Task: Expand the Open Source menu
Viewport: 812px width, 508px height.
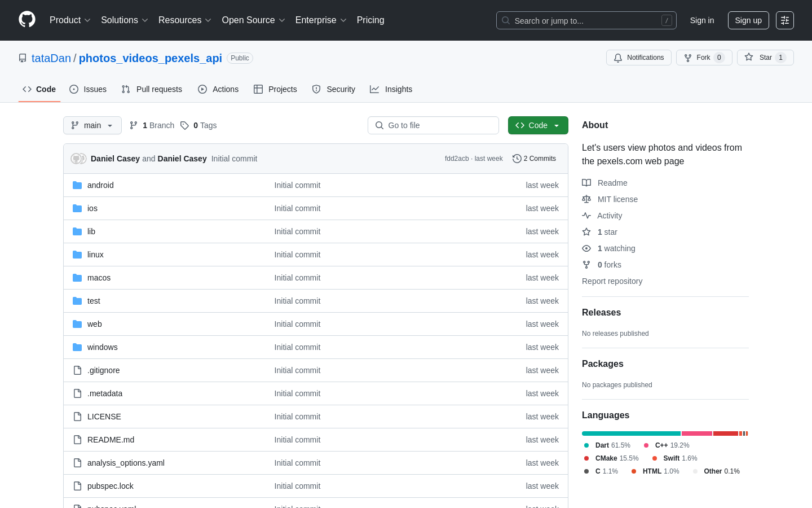Action: point(253,20)
